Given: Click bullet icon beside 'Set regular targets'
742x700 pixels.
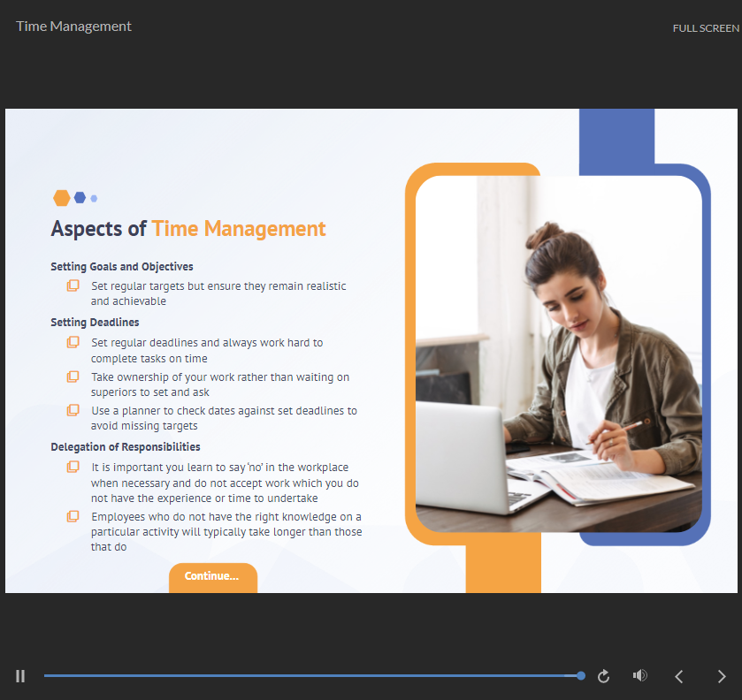Looking at the screenshot, I should coord(73,285).
